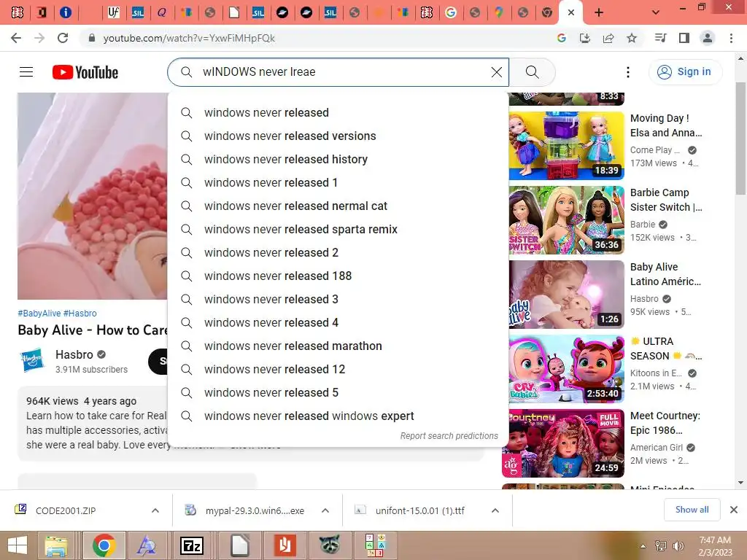Go back with the browser back arrow

pyautogui.click(x=16, y=38)
